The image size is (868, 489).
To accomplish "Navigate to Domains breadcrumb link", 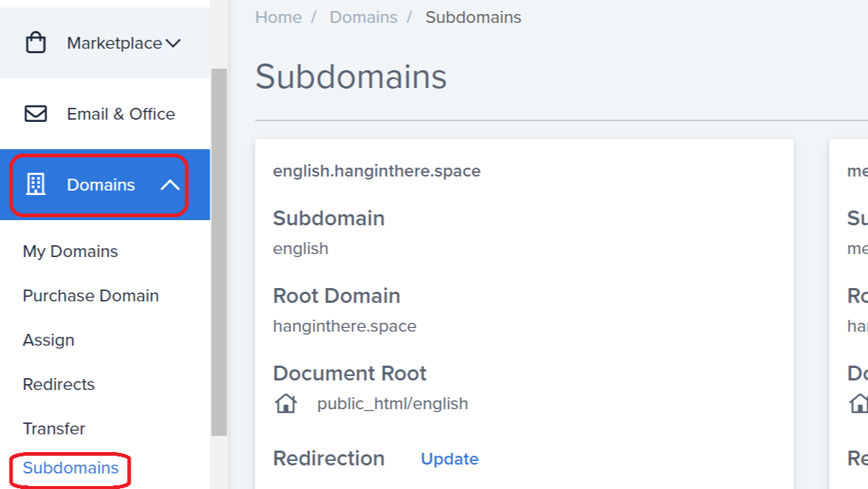I will (363, 17).
